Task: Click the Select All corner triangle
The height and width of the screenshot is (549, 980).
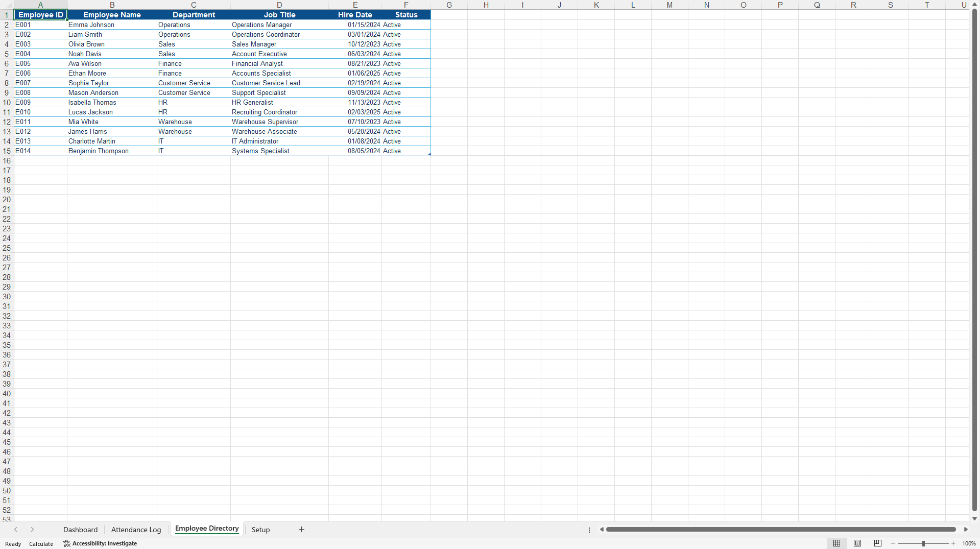Action: tap(7, 5)
